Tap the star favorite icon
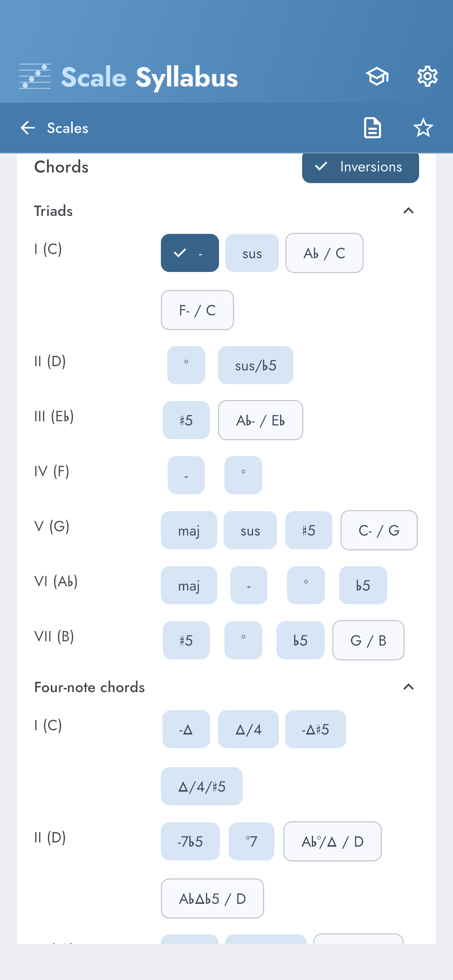This screenshot has height=980, width=453. point(423,128)
